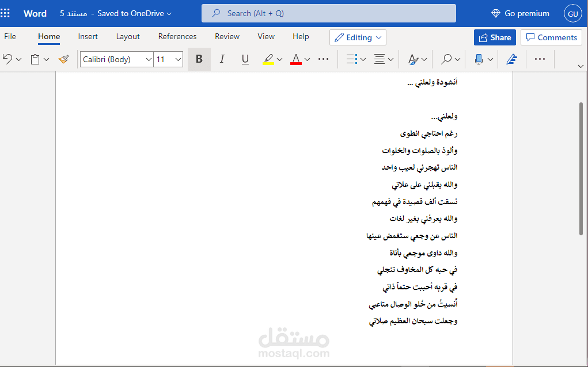Screen dimensions: 588x367
Task: Click the vertical document scrollbar thumb
Action: click(581, 169)
